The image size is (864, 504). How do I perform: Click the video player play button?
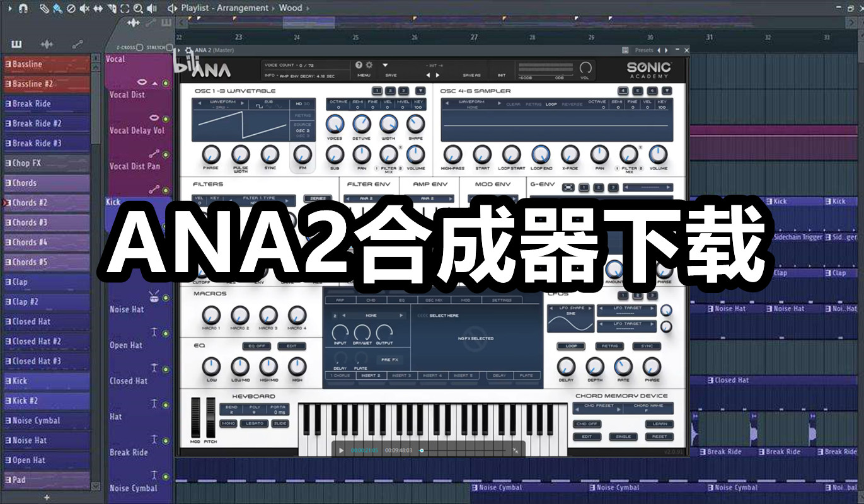(341, 450)
